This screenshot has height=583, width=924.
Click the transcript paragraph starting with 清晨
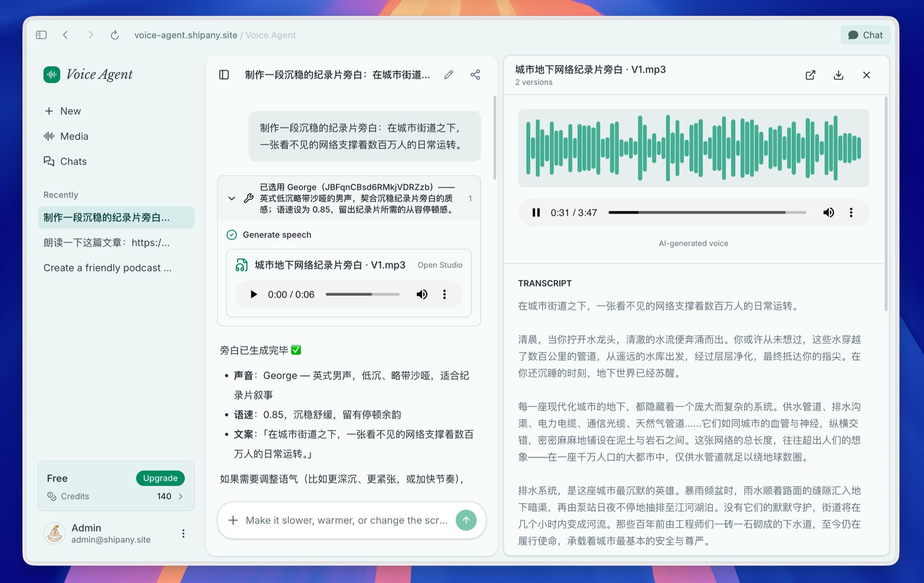tap(689, 356)
